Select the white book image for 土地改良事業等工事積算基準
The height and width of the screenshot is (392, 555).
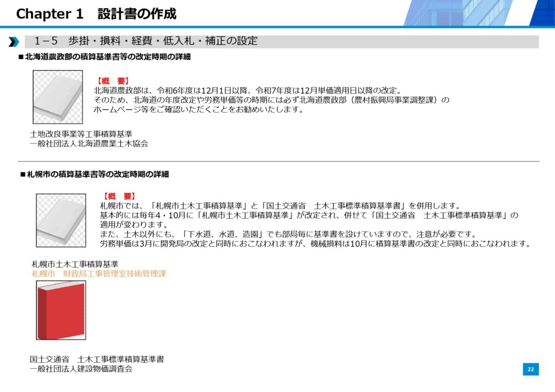click(x=57, y=97)
